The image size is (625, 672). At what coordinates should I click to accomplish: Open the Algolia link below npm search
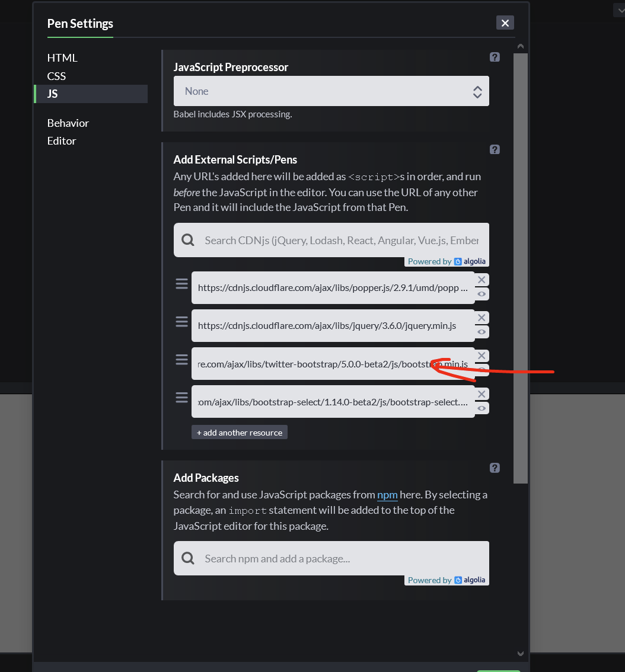[447, 580]
